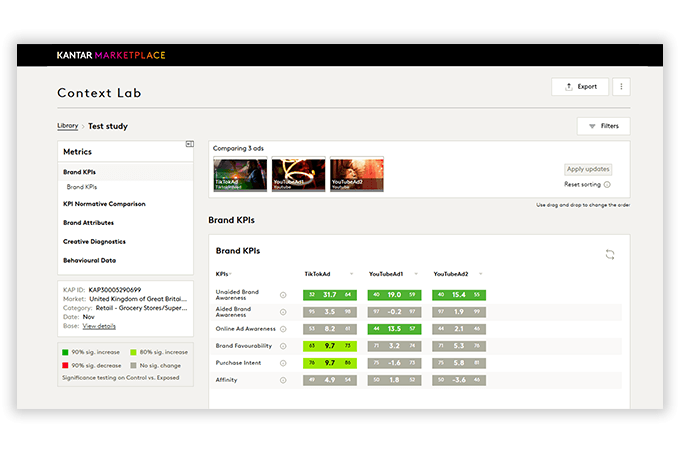Screen dimensions: 680x453
Task: Open Behavioural Data section
Action: point(89,261)
